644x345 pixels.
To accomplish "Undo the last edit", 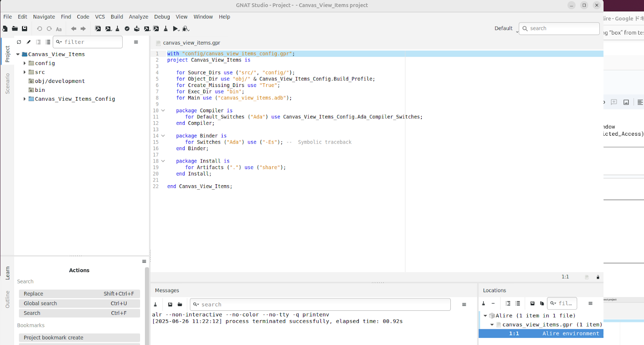I will click(39, 29).
